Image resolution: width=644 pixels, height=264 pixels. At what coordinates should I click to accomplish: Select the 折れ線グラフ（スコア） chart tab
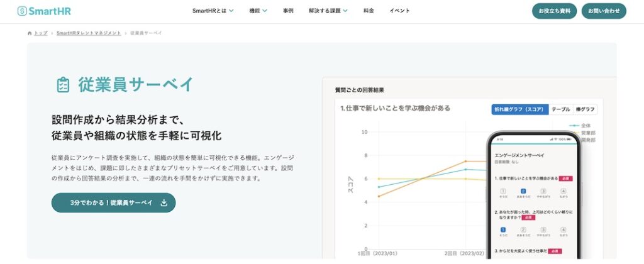519,109
